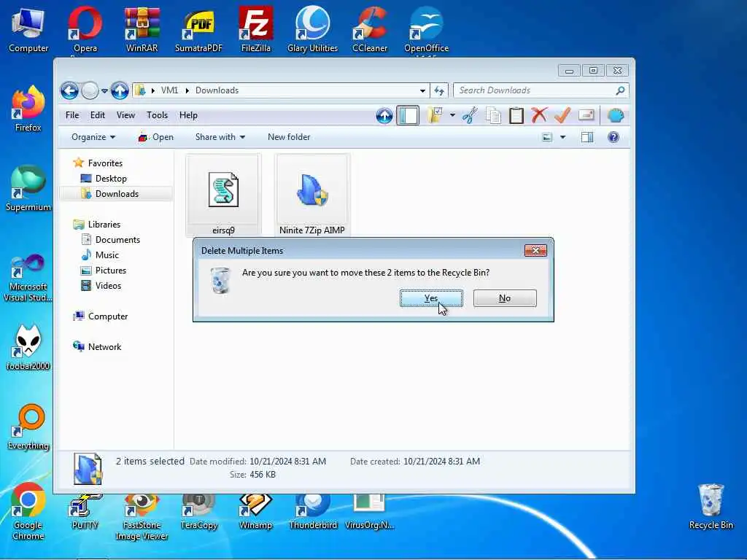The width and height of the screenshot is (747, 560).
Task: Click Downloads in the address breadcrumb
Action: pyautogui.click(x=217, y=90)
